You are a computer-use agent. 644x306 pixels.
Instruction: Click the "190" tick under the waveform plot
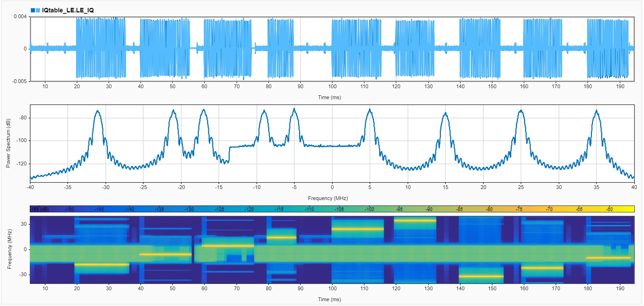click(x=620, y=86)
